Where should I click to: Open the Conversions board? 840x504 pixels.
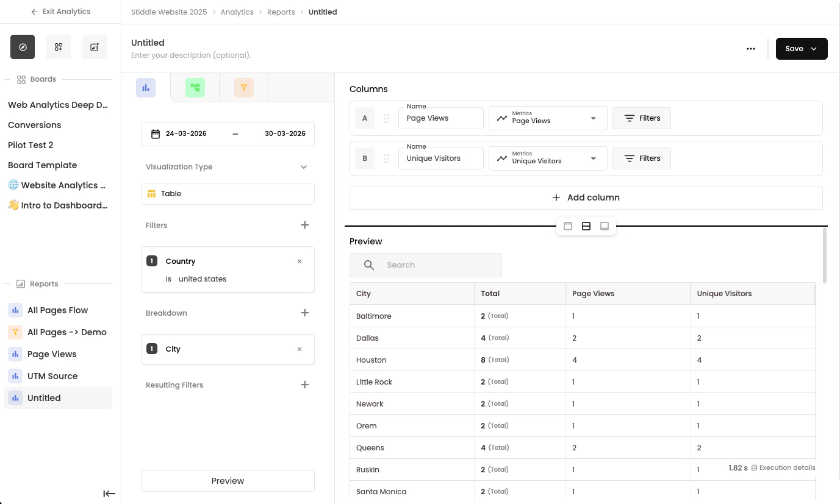pos(35,125)
